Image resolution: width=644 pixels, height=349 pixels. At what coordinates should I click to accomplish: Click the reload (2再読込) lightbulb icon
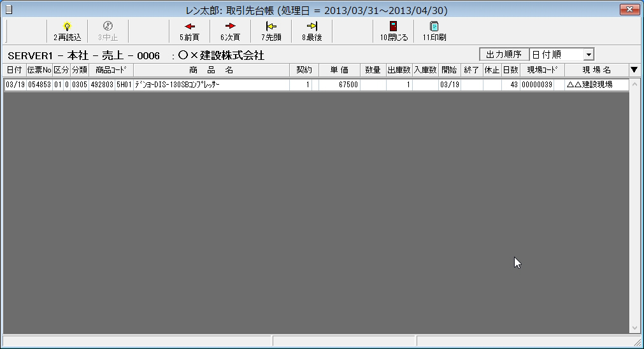pos(67,27)
